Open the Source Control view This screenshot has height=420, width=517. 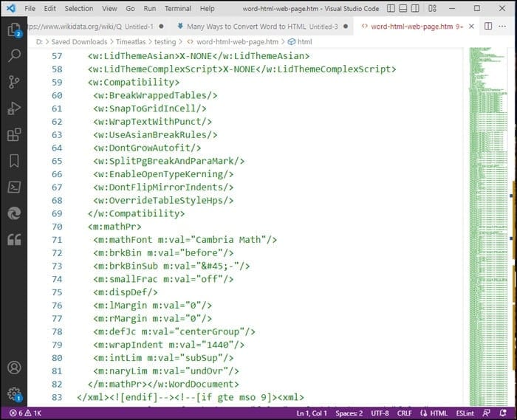14,82
